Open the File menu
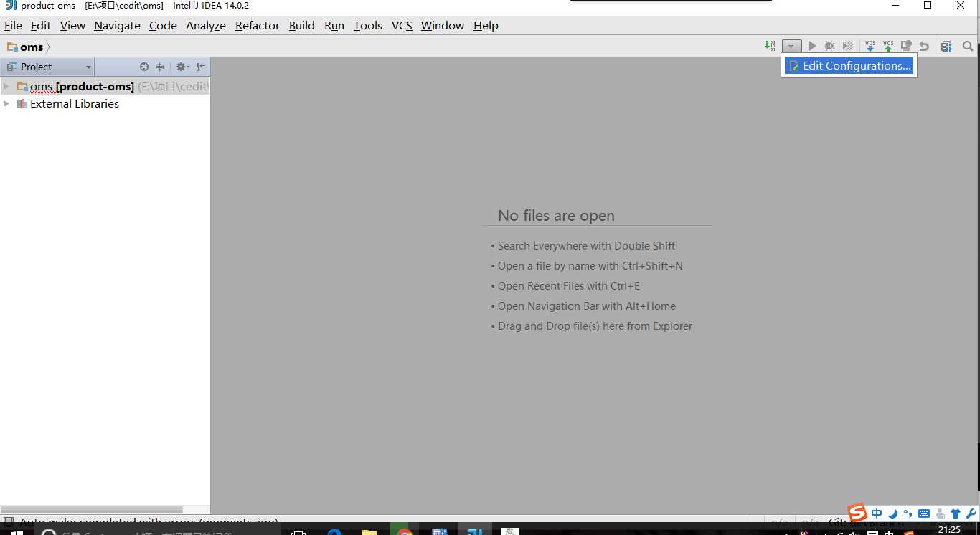 13,25
